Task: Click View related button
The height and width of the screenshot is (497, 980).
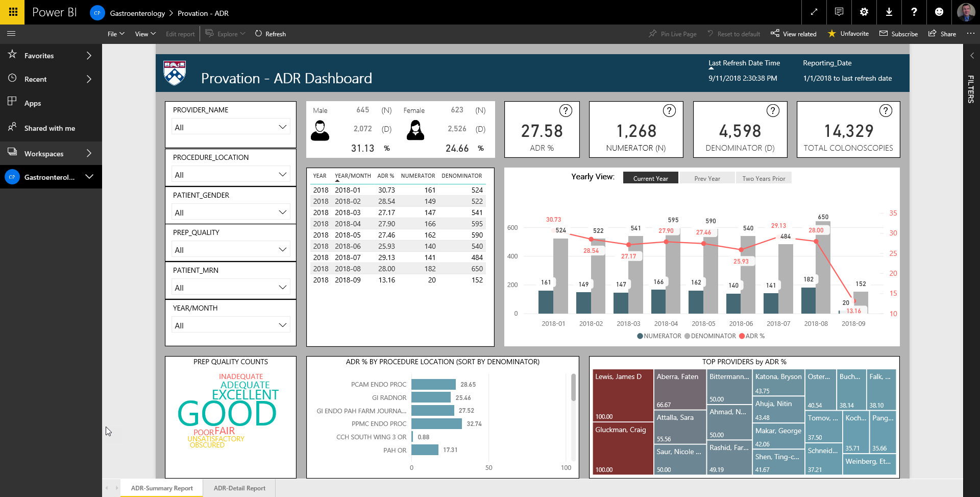Action: coord(794,34)
